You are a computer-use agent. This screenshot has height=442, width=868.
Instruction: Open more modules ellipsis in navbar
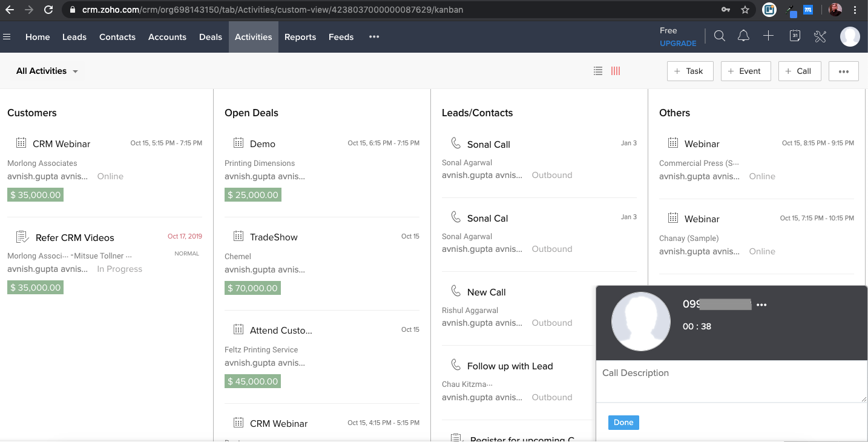(x=374, y=36)
